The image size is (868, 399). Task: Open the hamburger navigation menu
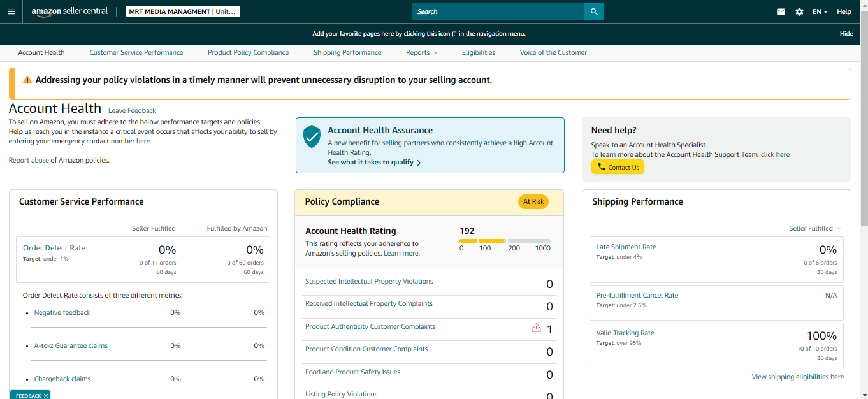(x=11, y=11)
